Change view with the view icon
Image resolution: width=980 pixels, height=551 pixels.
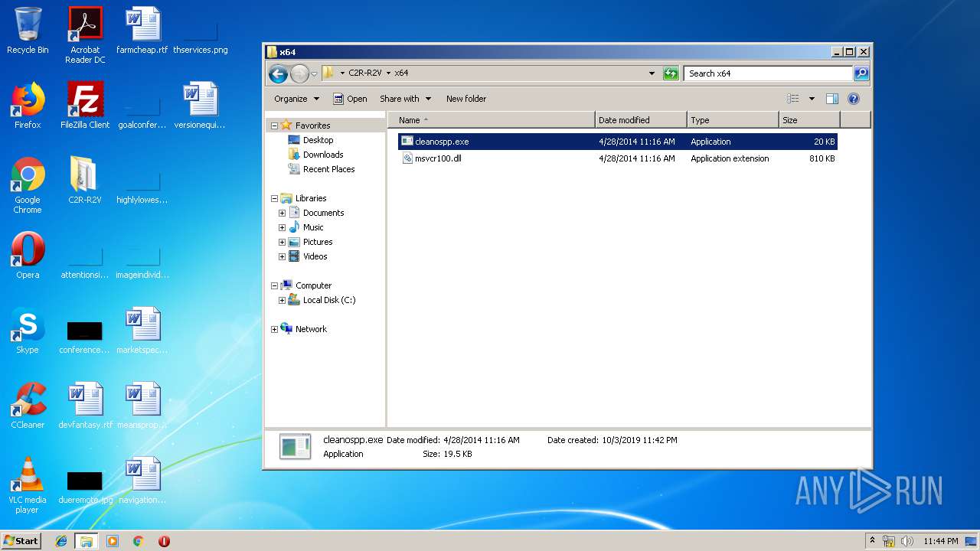tap(793, 99)
